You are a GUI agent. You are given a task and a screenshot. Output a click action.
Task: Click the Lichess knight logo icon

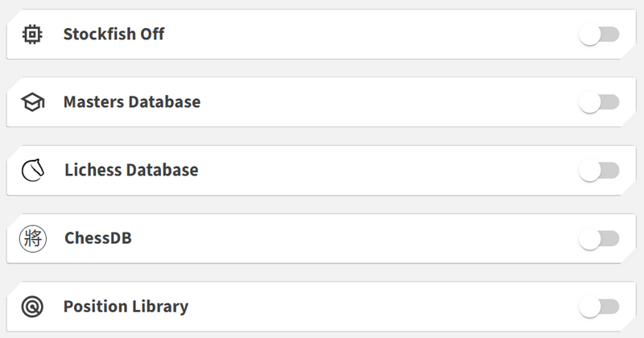(32, 170)
